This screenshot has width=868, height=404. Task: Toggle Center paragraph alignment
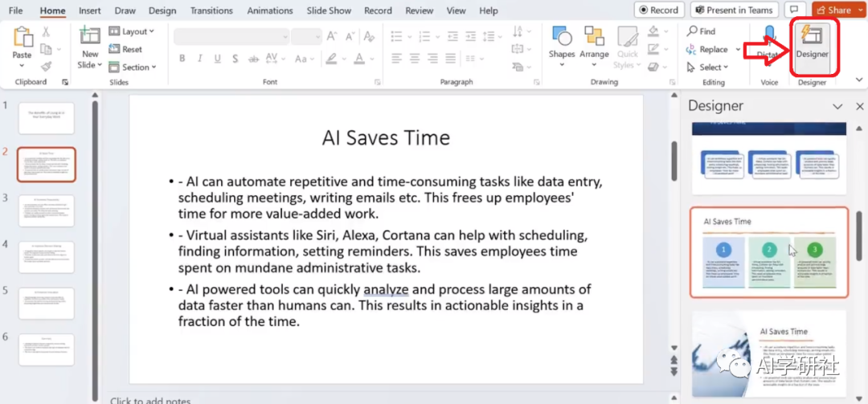pos(415,58)
